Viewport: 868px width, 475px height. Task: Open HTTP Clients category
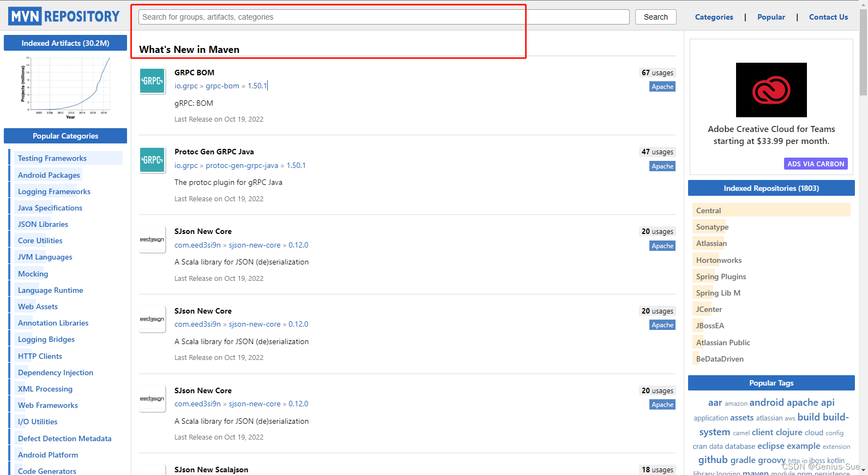pos(40,356)
